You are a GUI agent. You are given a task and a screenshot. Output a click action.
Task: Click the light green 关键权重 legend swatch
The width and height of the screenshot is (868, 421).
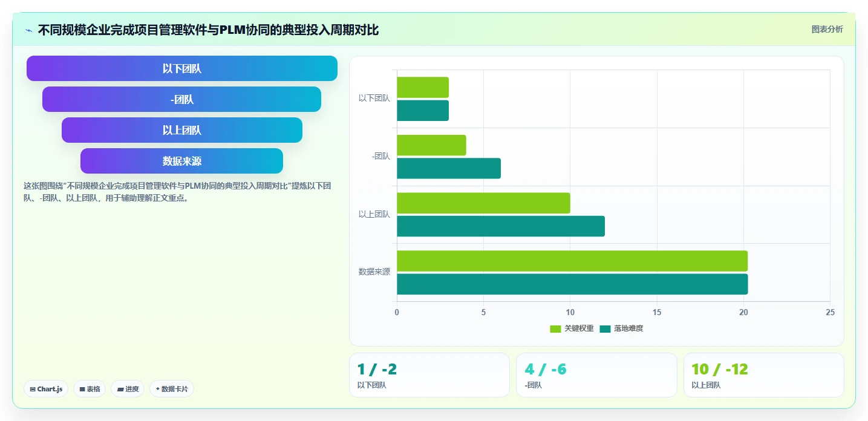pos(555,328)
